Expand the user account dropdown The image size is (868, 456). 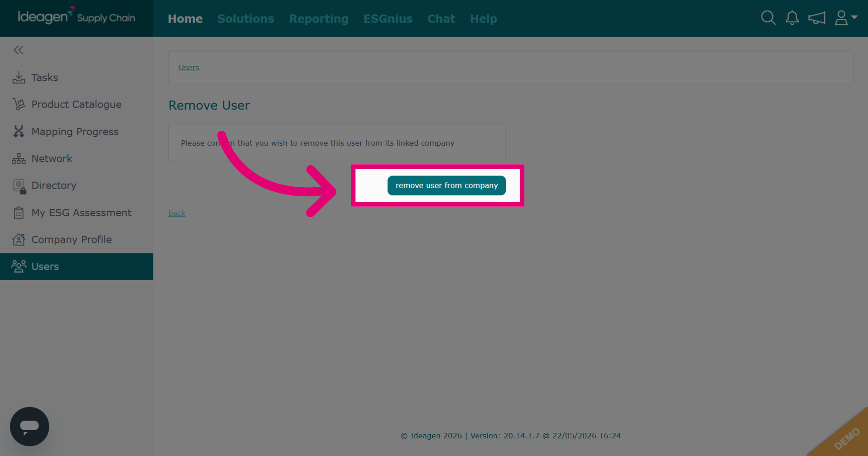(846, 18)
